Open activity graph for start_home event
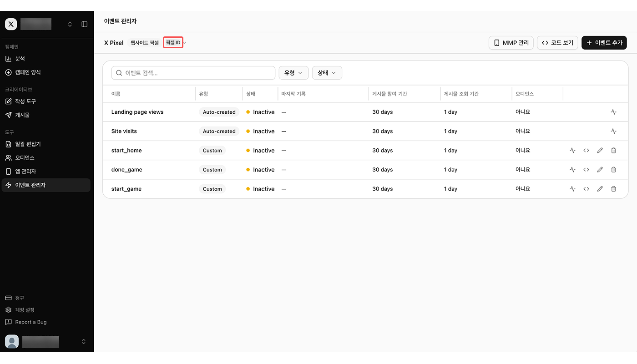 [x=572, y=150]
